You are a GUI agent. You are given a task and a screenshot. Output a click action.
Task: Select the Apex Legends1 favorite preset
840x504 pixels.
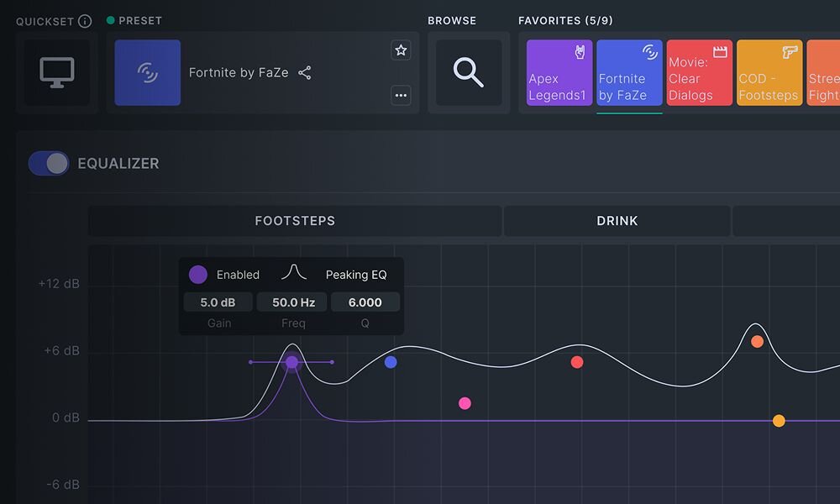[x=559, y=72]
